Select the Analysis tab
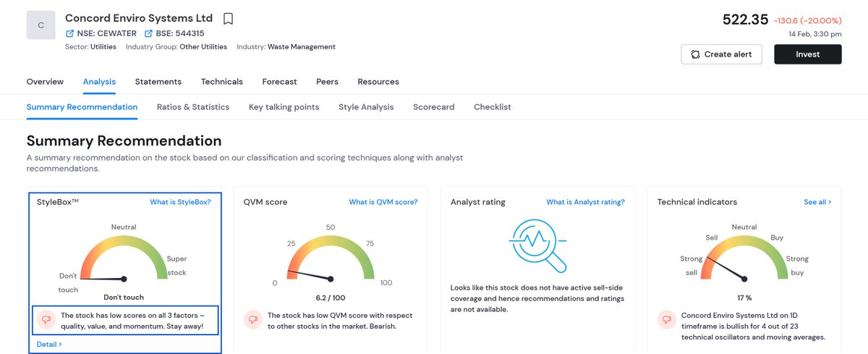The image size is (868, 354). coord(99,82)
